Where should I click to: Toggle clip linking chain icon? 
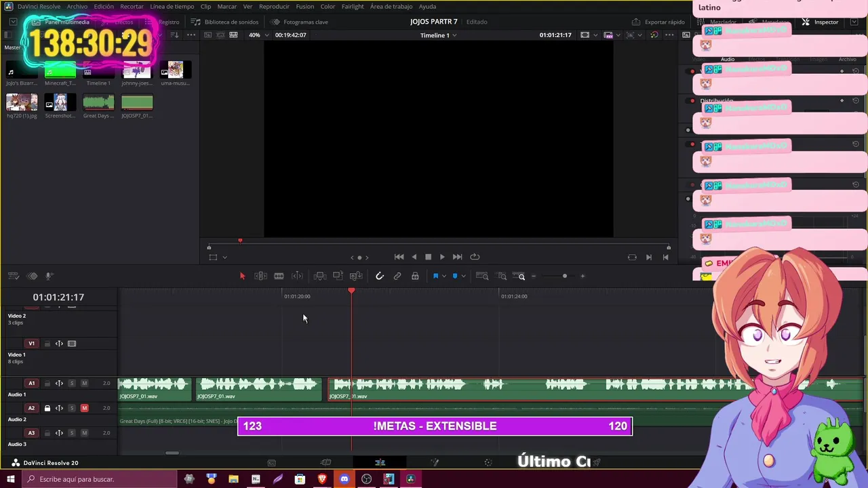coord(397,276)
